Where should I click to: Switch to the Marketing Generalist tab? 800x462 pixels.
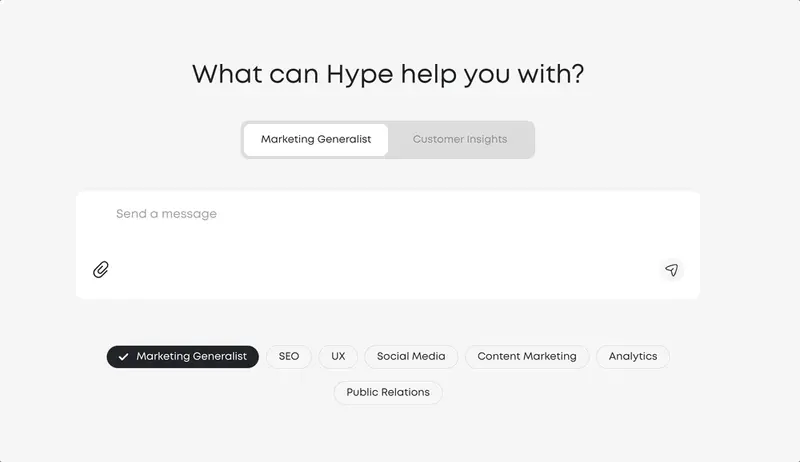tap(316, 140)
